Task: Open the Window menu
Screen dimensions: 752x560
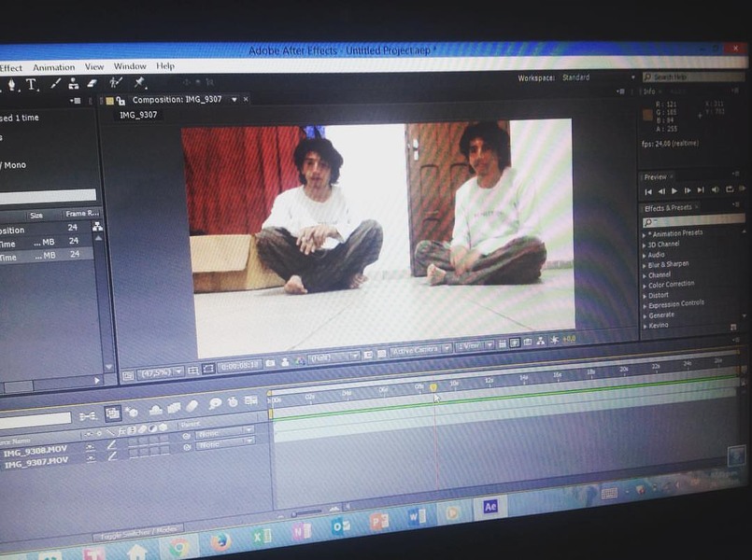Action: pyautogui.click(x=130, y=66)
